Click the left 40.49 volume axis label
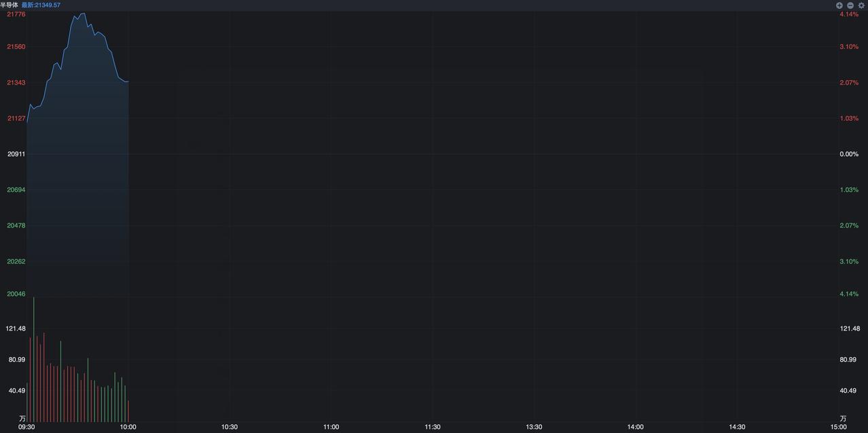The height and width of the screenshot is (433, 868). click(17, 390)
